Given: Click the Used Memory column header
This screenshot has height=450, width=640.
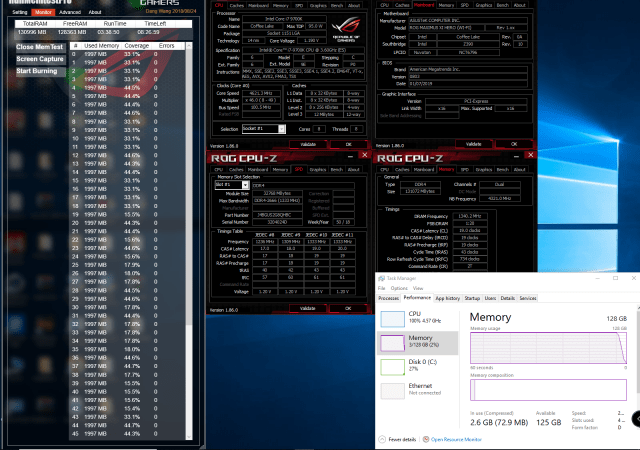Looking at the screenshot, I should coord(102,46).
